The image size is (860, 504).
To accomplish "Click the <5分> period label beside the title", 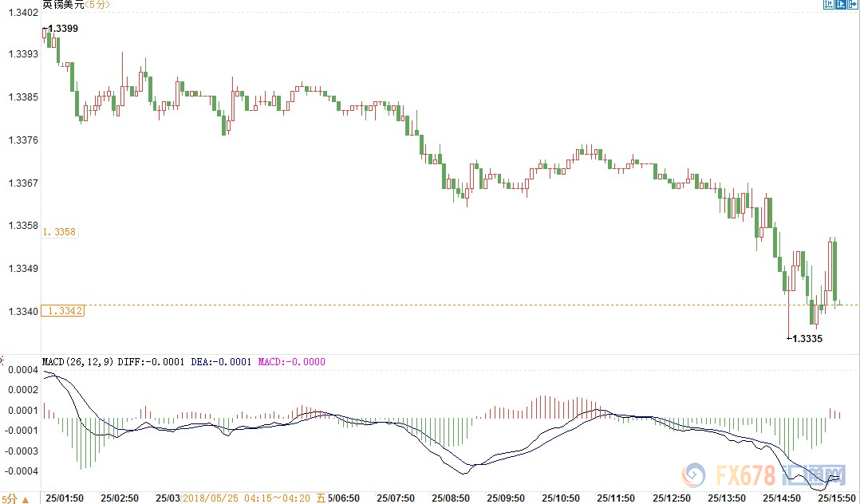I will [x=97, y=5].
